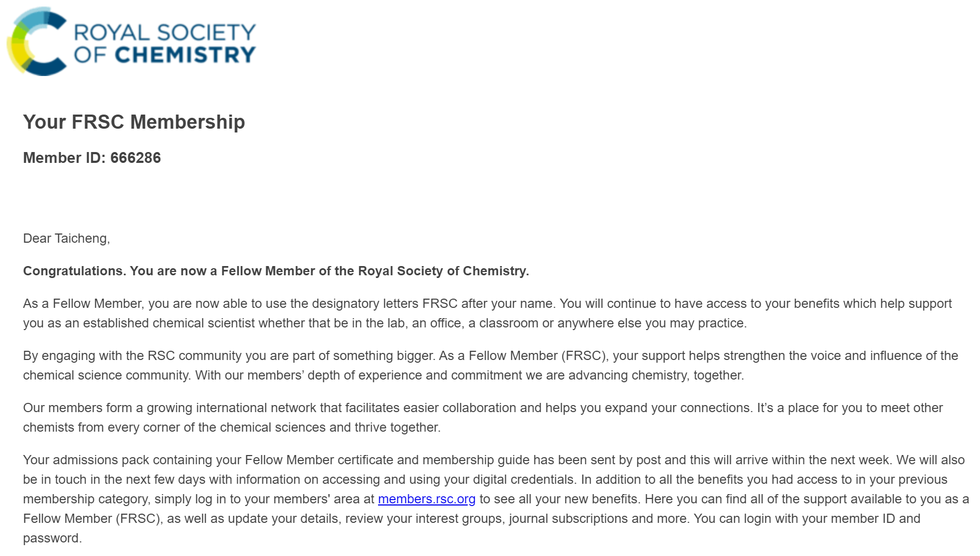Click the "Dear Taicheng" greeting
This screenshot has height=556, width=980.
66,238
